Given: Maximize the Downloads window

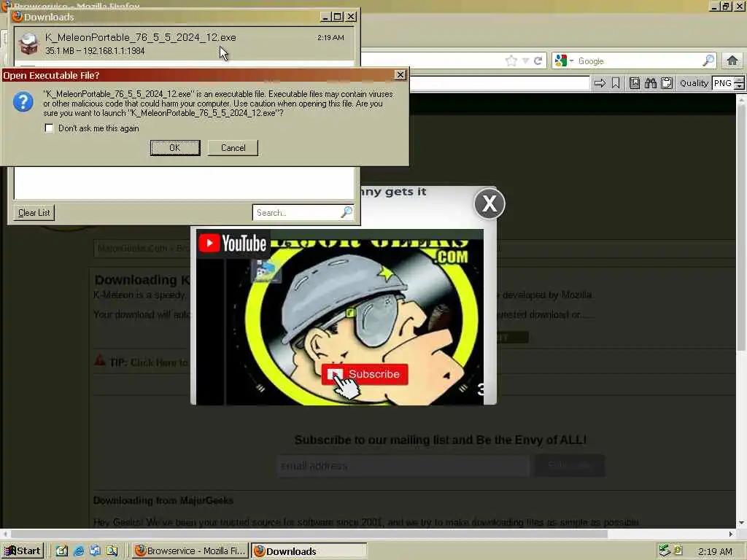Looking at the screenshot, I should click(x=338, y=17).
